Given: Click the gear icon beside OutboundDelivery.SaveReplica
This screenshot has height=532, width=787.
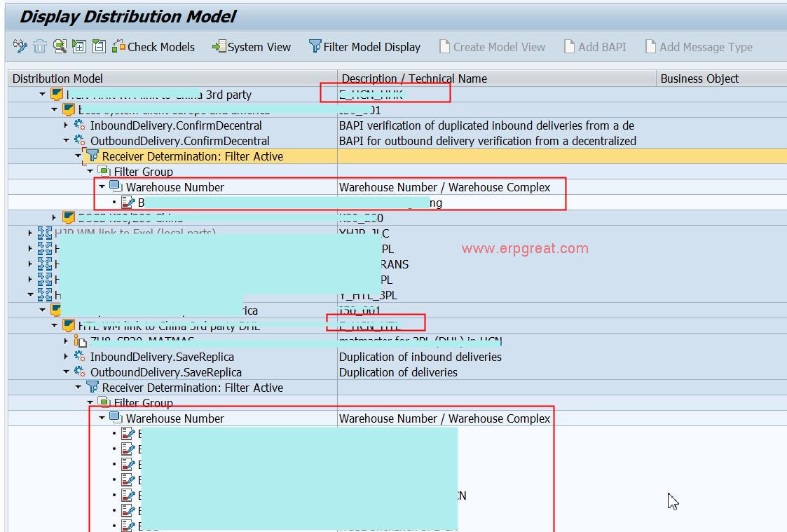Looking at the screenshot, I should pyautogui.click(x=80, y=372).
